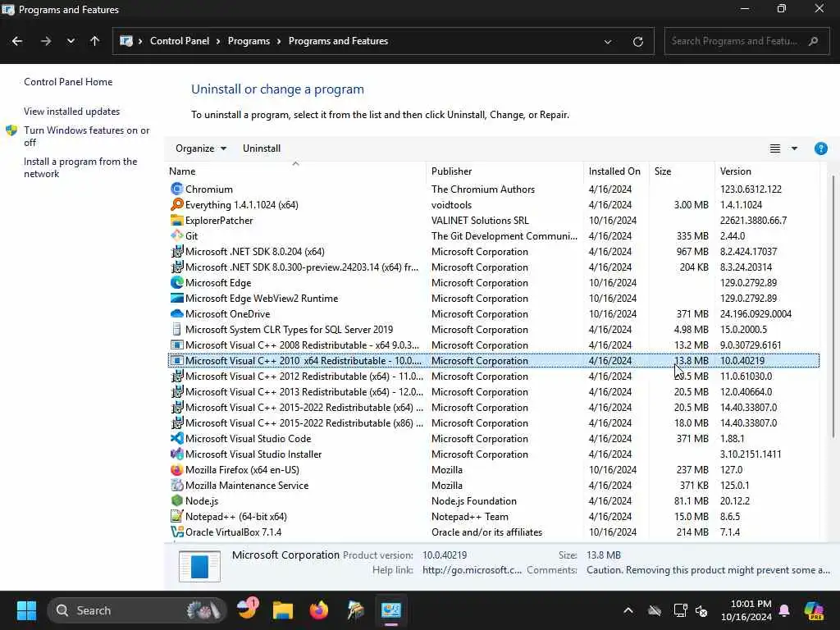Show hidden tray icons chevron
The width and height of the screenshot is (840, 630).
coord(628,610)
